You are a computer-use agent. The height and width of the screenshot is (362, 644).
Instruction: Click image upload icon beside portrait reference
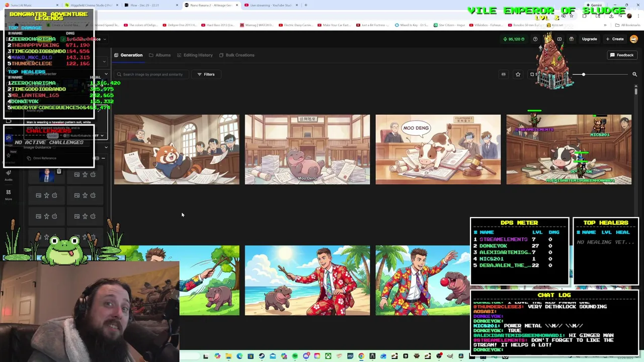click(x=77, y=174)
